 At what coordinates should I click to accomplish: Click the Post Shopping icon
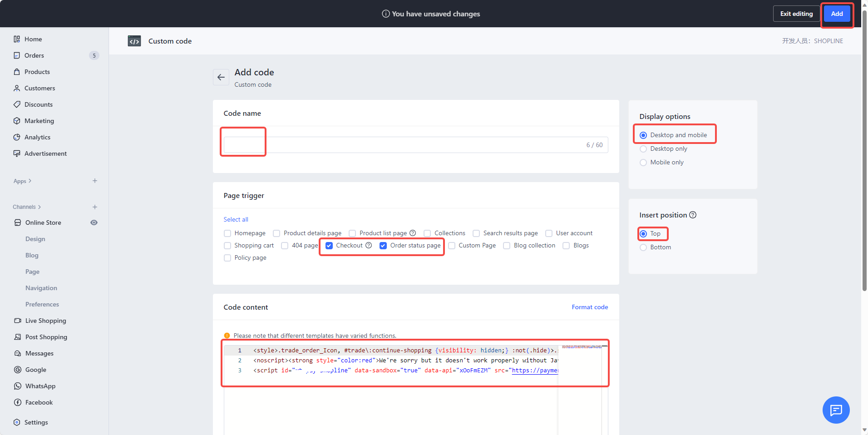18,337
